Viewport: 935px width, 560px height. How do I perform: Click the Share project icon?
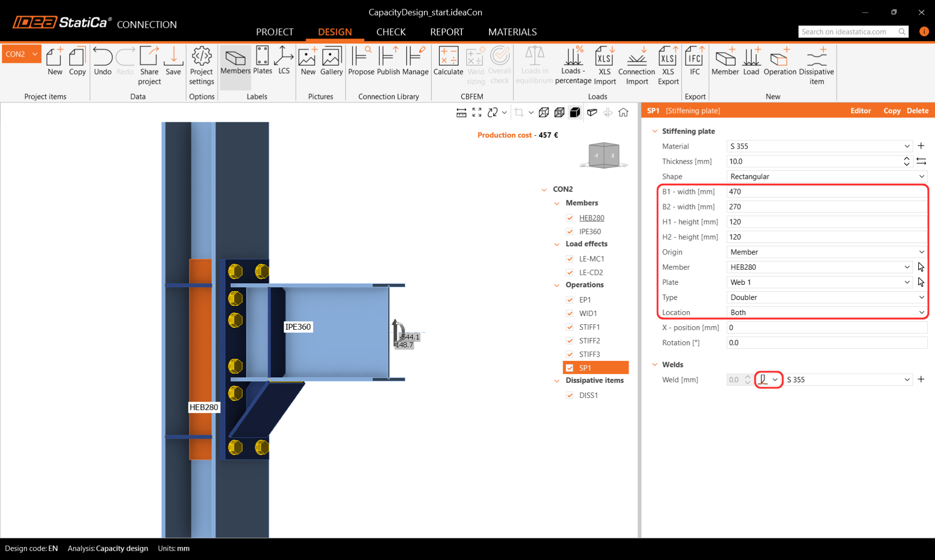tap(149, 66)
